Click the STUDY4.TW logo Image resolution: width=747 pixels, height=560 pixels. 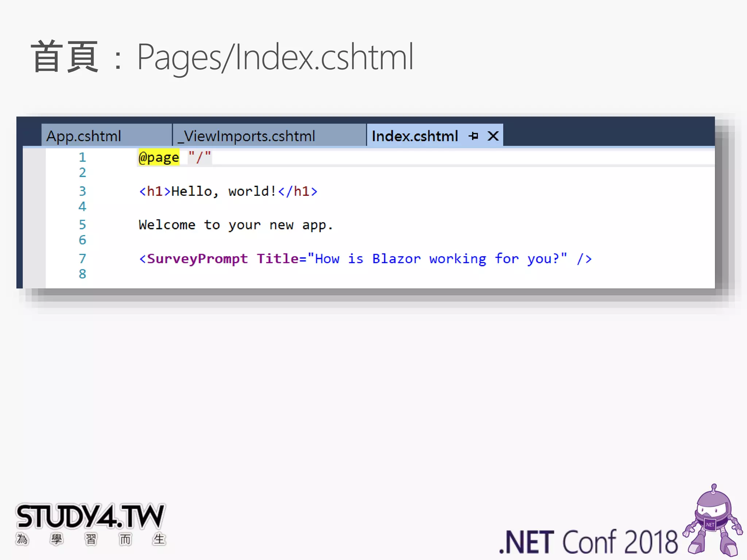coord(90,524)
